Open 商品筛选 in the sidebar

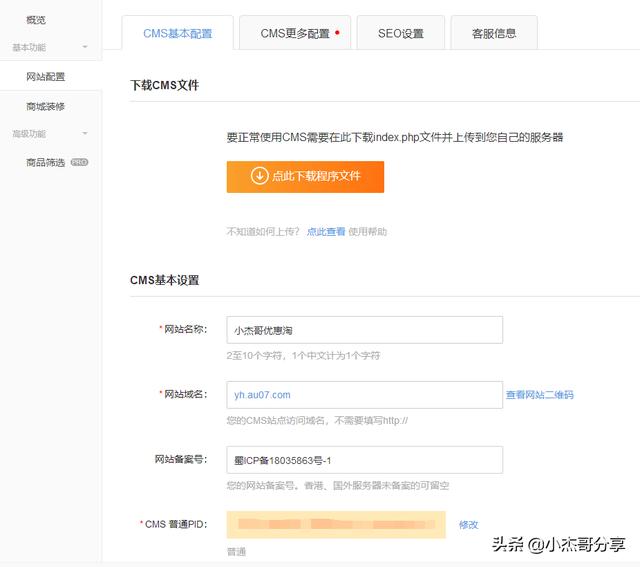click(45, 162)
